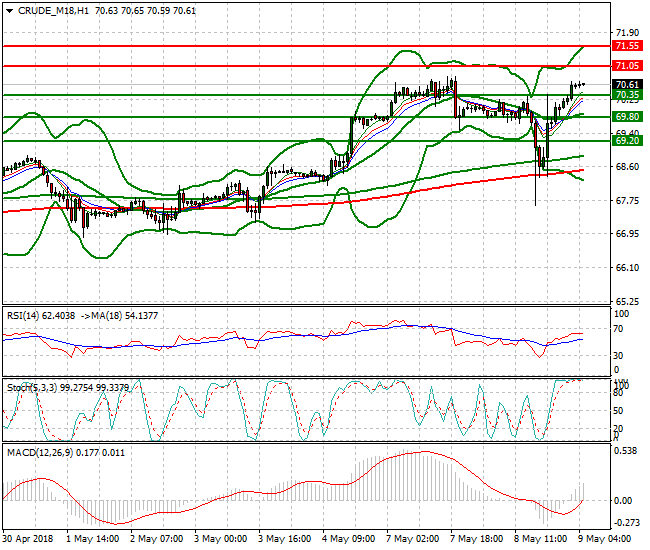Image resolution: width=650 pixels, height=550 pixels.
Task: Click the 0.538 value on MACD scale
Action: click(627, 450)
